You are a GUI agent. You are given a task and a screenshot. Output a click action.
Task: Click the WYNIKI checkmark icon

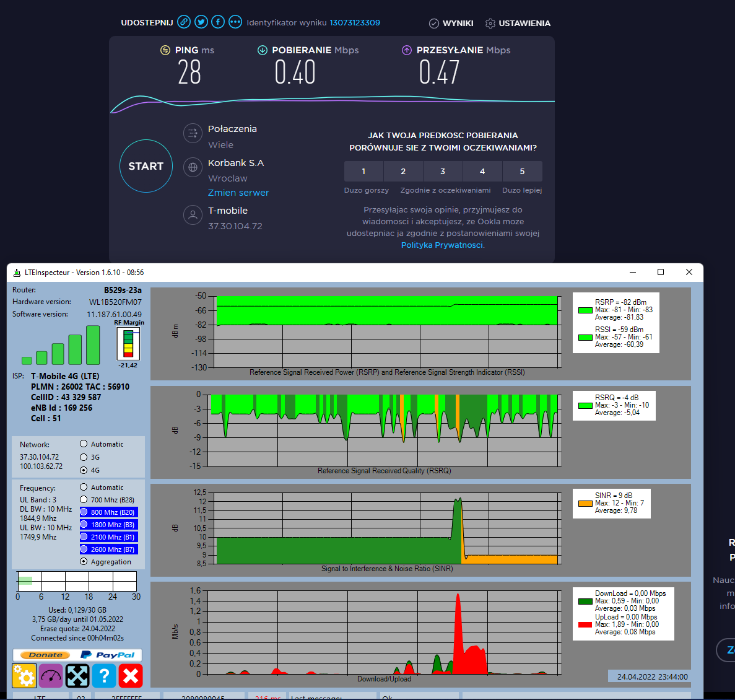(x=434, y=24)
